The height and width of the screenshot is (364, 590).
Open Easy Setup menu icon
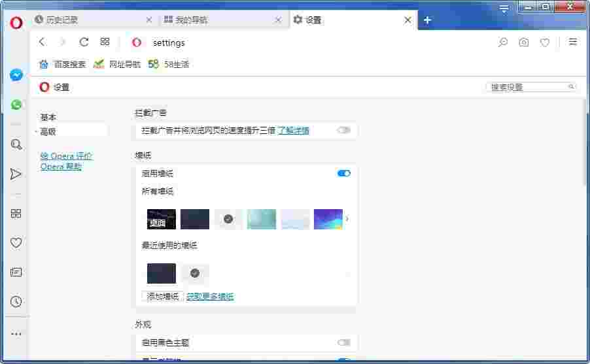click(573, 42)
